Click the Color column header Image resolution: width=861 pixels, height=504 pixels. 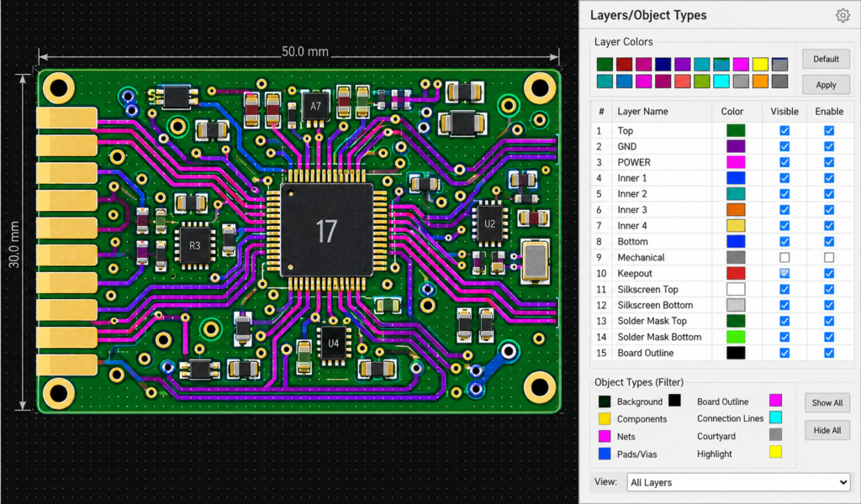[732, 112]
